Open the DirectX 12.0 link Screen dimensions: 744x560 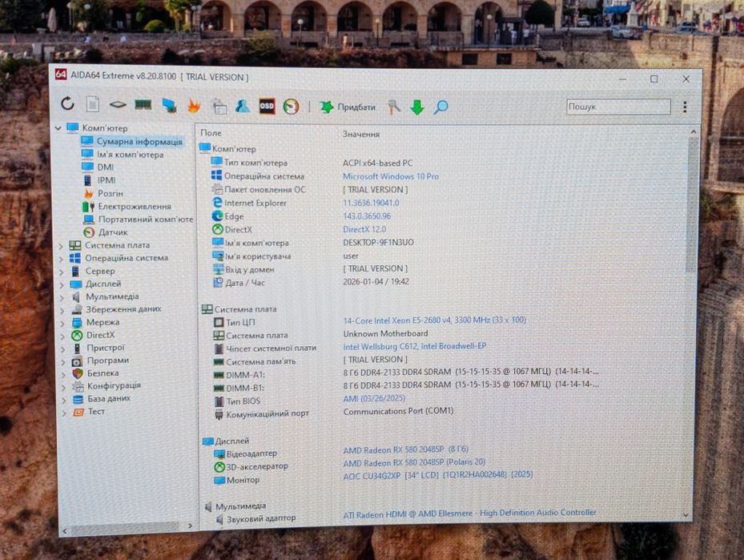[364, 229]
